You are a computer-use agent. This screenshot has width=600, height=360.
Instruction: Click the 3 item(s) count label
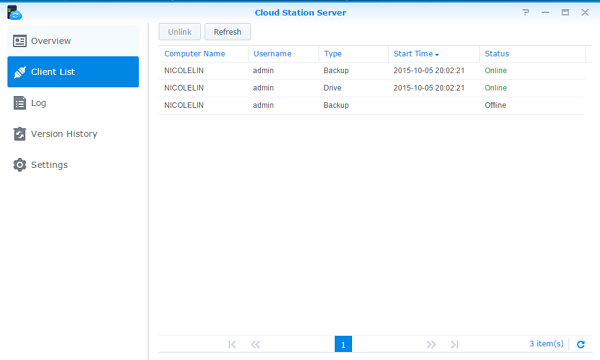click(546, 344)
